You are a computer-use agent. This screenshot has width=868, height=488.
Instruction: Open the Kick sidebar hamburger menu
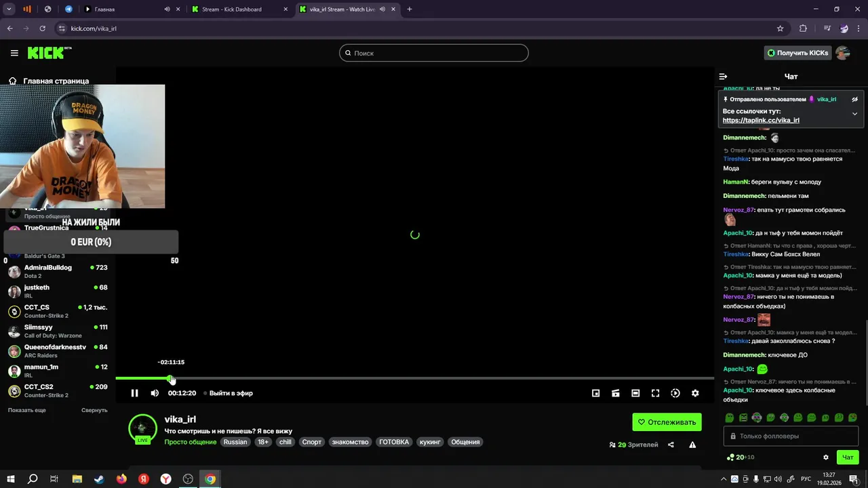[x=14, y=53]
